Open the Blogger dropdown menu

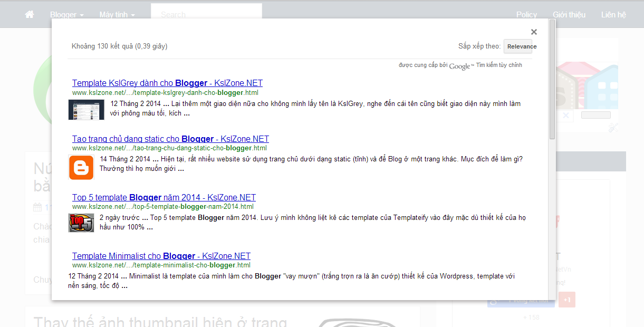(x=67, y=15)
